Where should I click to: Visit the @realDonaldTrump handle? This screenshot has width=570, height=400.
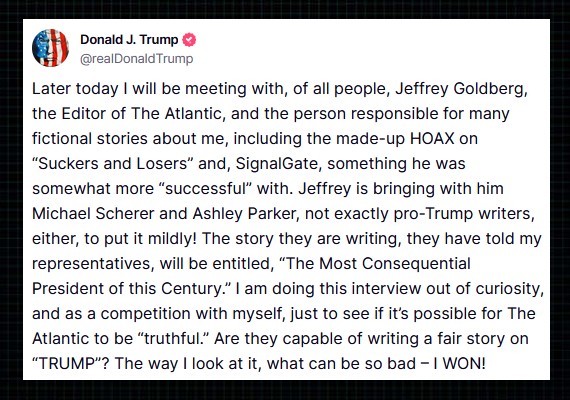(x=136, y=59)
